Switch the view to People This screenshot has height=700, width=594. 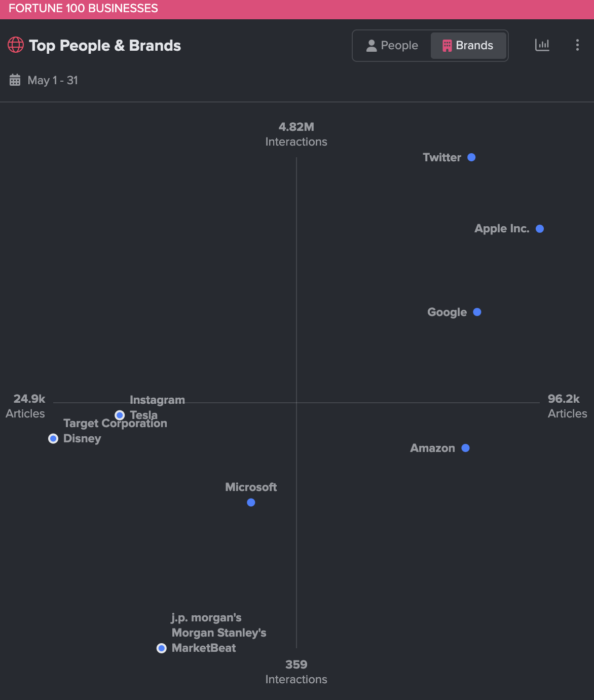click(x=391, y=45)
